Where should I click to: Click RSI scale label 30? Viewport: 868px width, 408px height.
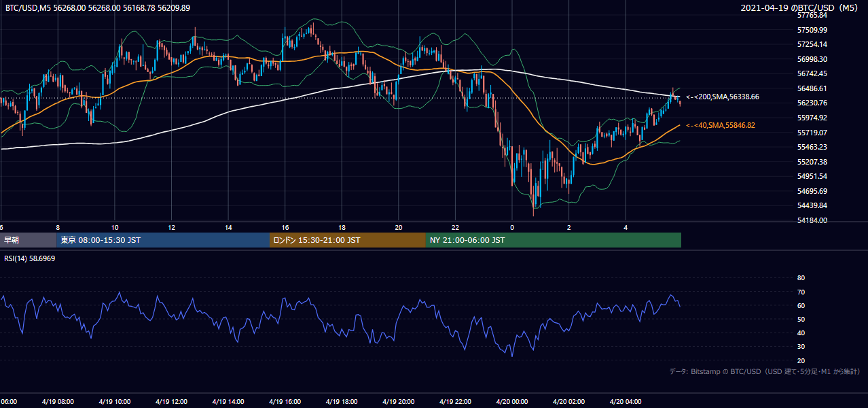pos(801,347)
